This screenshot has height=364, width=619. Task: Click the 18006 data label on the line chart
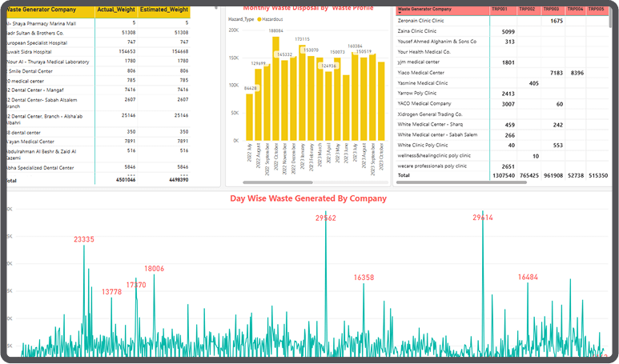[154, 269]
